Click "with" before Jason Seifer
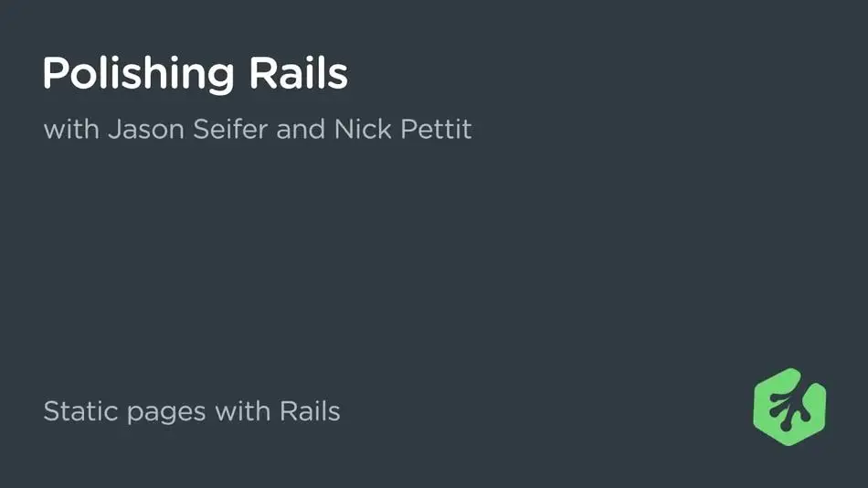The height and width of the screenshot is (488, 868). coord(71,129)
